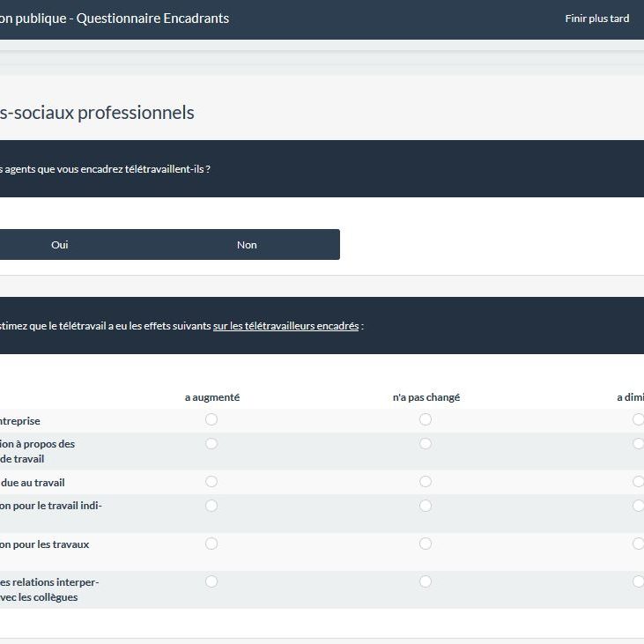Select the 'Oui' answer button
Viewport: 644px width, 644px height.
(x=60, y=245)
